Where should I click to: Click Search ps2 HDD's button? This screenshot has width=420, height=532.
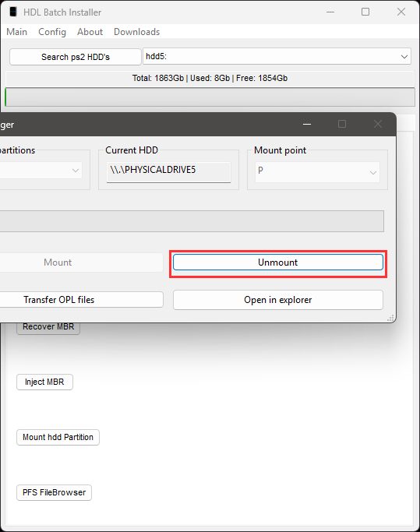(76, 57)
